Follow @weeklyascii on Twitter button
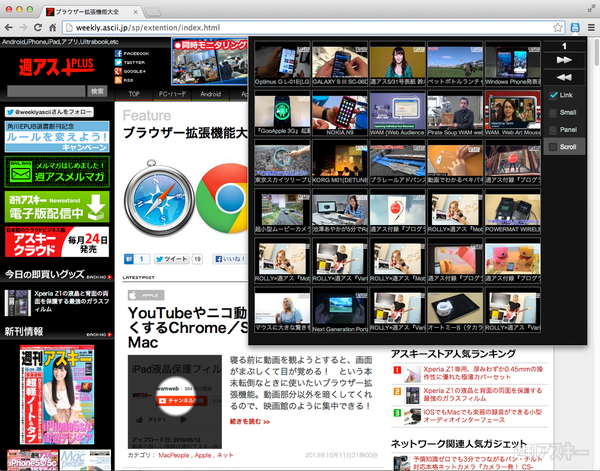The height and width of the screenshot is (471, 600). tap(49, 112)
